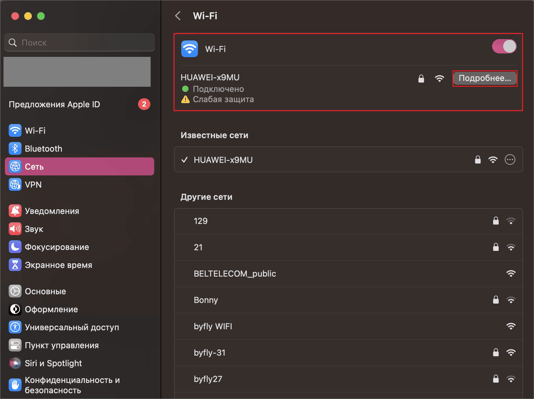The width and height of the screenshot is (534, 399).
Task: Click the green zoom window button
Action: click(41, 16)
